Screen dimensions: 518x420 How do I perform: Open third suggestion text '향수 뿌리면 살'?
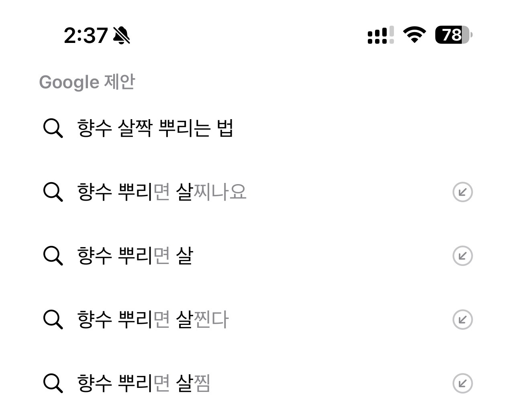click(x=135, y=256)
